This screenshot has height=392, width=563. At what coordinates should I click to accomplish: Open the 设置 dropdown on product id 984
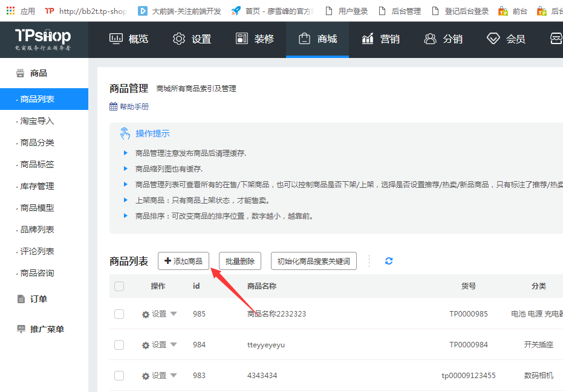(159, 345)
